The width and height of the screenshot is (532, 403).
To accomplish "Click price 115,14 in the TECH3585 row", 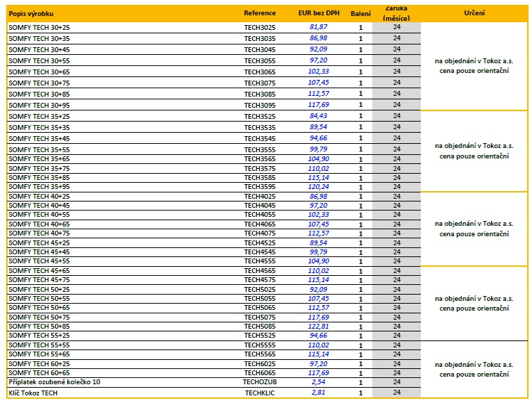I will click(x=318, y=178).
